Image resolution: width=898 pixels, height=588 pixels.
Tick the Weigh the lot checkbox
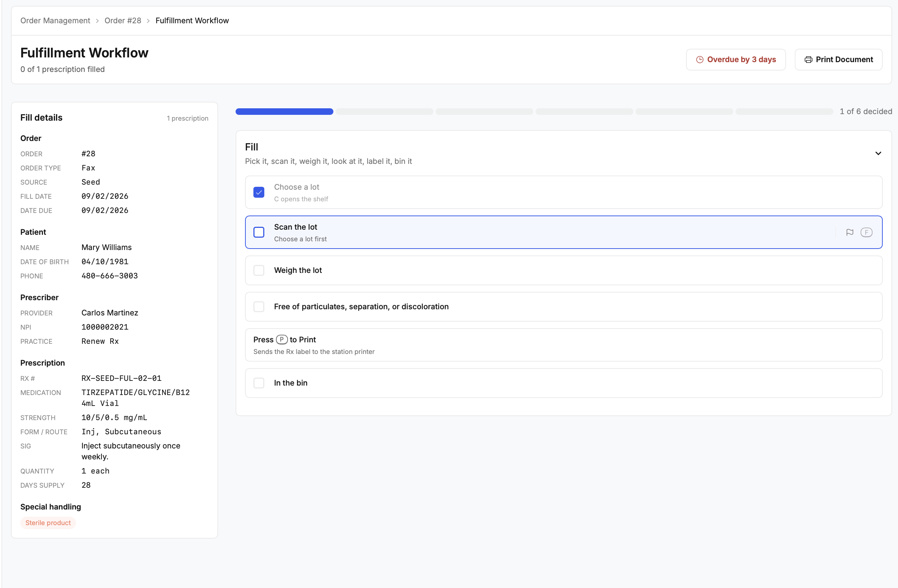click(x=259, y=270)
